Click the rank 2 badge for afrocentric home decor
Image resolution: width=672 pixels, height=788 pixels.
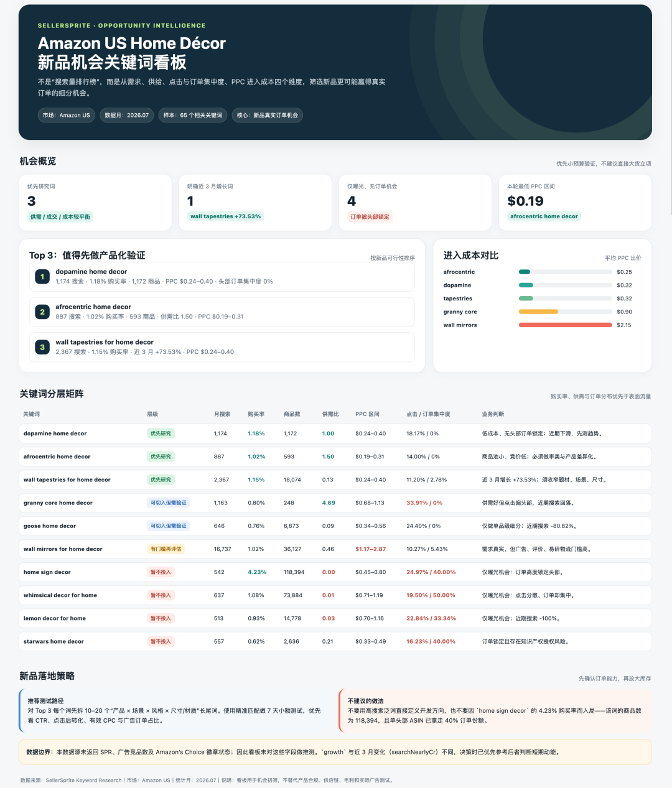(42, 312)
